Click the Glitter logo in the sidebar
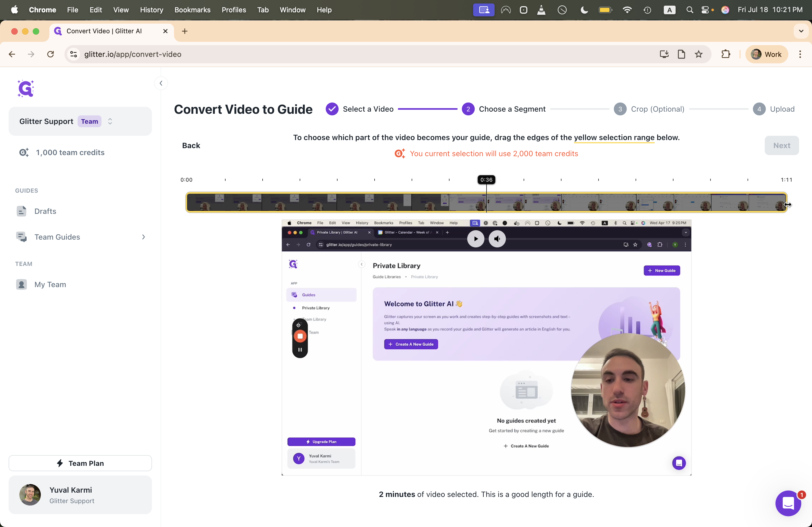812x527 pixels. pos(26,89)
